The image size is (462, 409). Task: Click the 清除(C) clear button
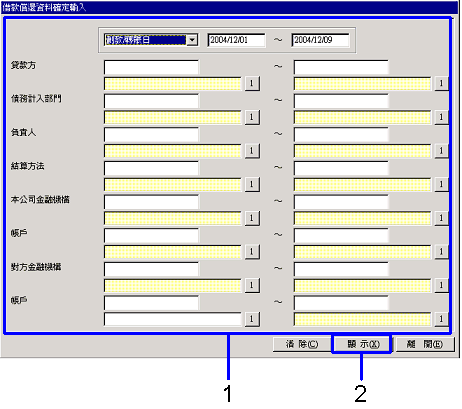point(302,344)
